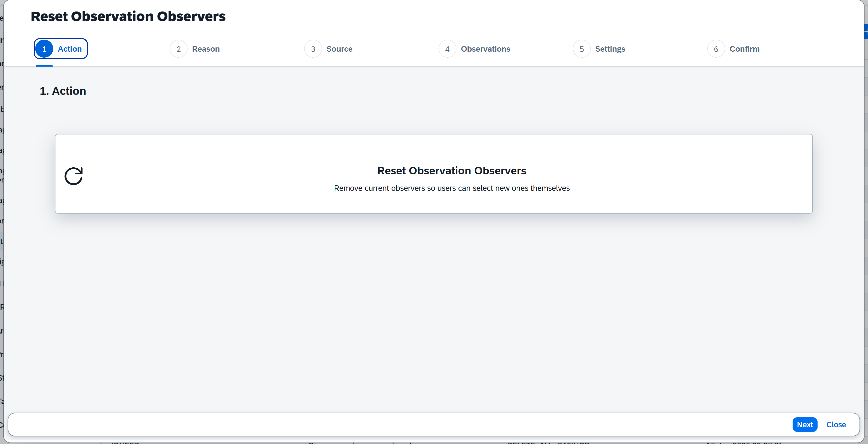Click the step 5 numbered circle
Screen dimensions: 868x444
tap(581, 49)
